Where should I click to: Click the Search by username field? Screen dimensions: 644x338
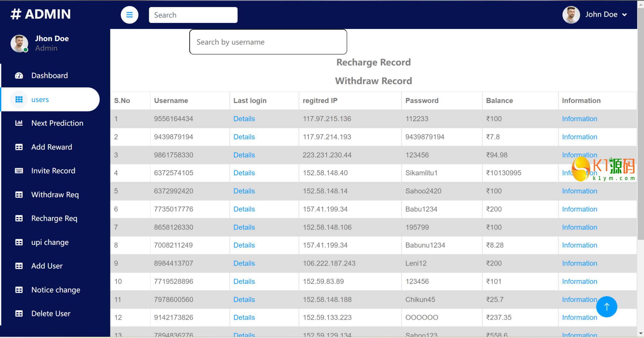point(268,42)
